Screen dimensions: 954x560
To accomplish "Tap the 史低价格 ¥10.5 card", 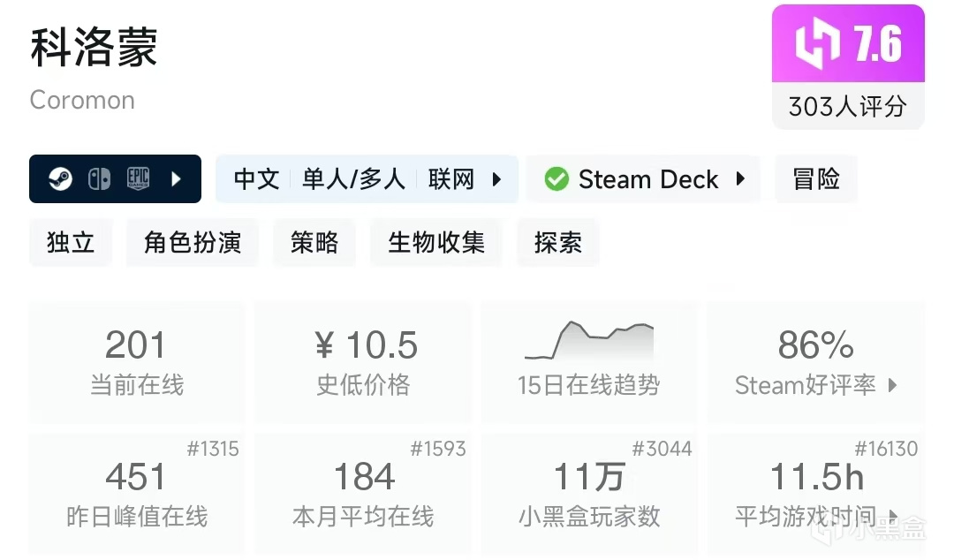I will click(x=363, y=362).
